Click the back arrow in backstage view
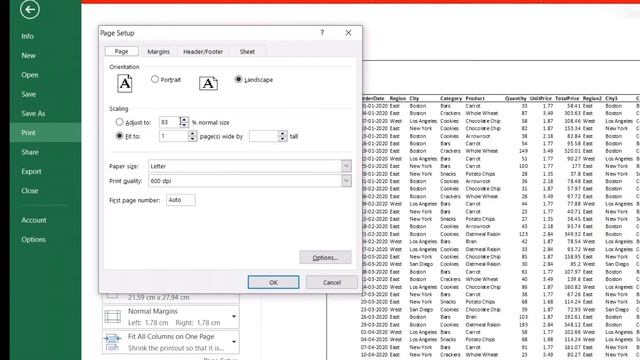 (30, 9)
